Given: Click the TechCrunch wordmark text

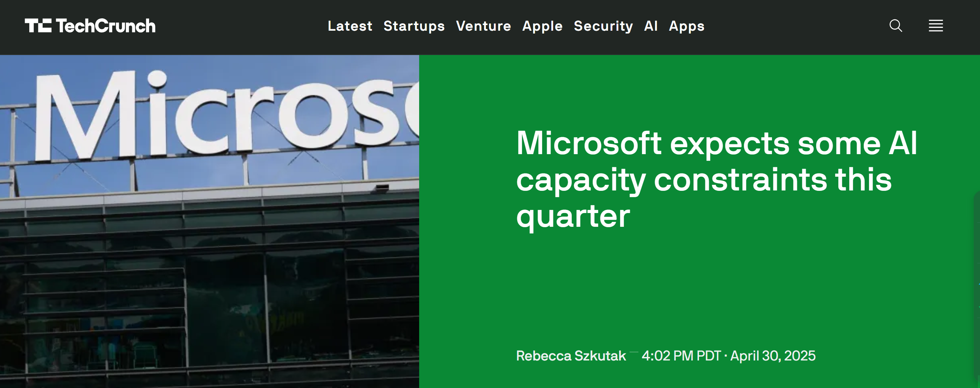Looking at the screenshot, I should click(106, 26).
